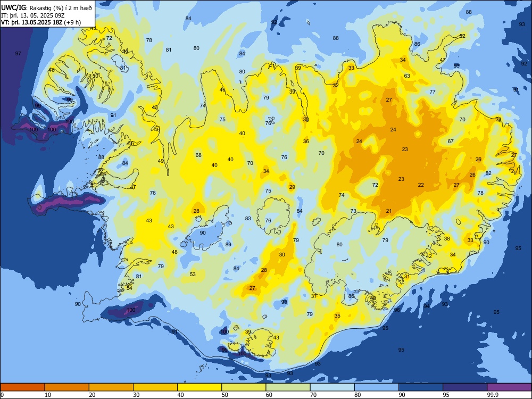Image resolution: width=532 pixels, height=399 pixels.
Task: Click the '53' humidity value
Action: coord(193,275)
